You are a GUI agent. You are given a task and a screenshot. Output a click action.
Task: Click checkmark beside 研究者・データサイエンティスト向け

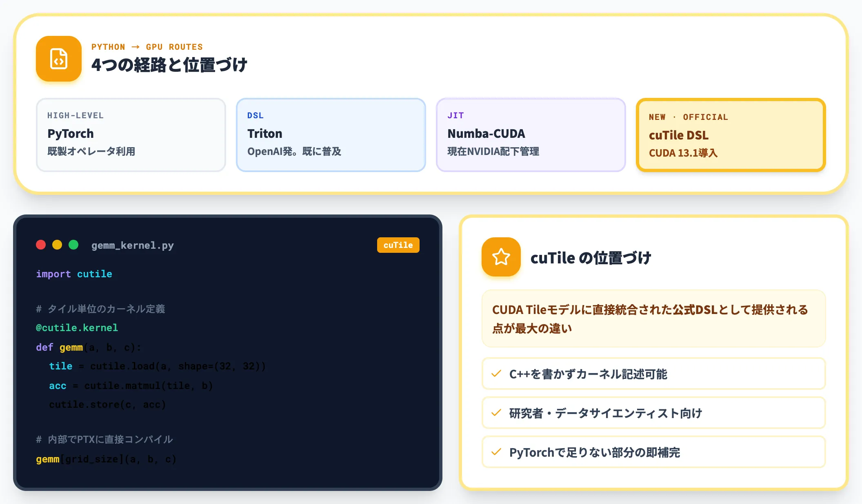pos(496,413)
